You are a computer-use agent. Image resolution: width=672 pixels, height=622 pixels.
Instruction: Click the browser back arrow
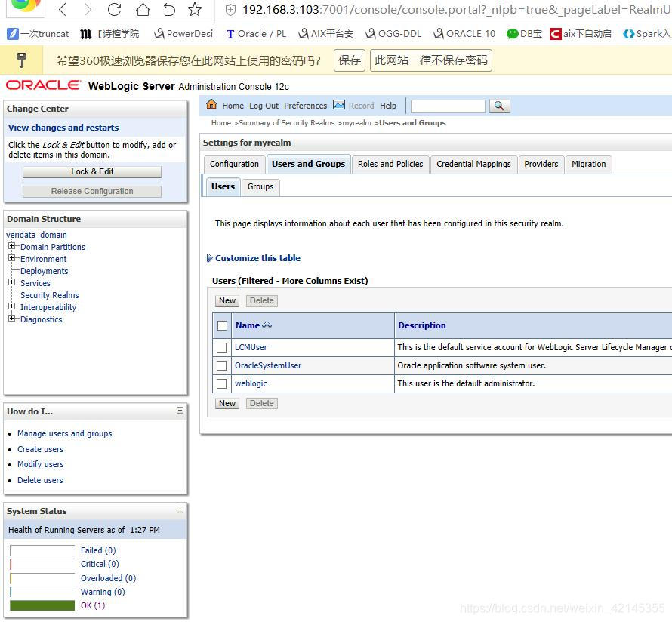tap(63, 9)
